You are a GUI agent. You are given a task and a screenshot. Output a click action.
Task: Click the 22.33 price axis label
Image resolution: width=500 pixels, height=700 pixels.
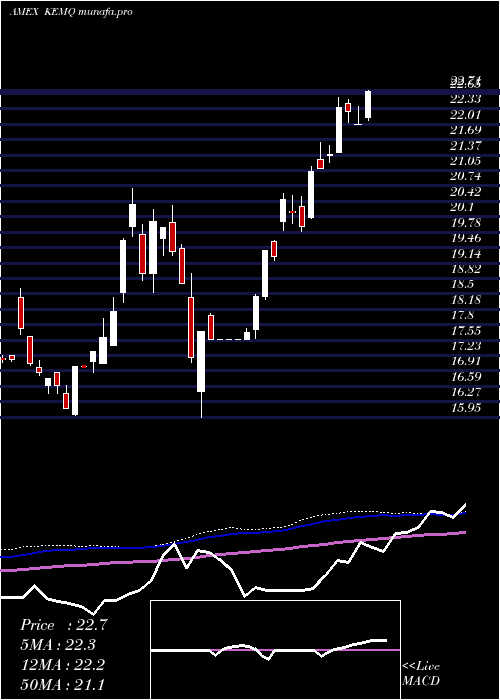click(465, 99)
